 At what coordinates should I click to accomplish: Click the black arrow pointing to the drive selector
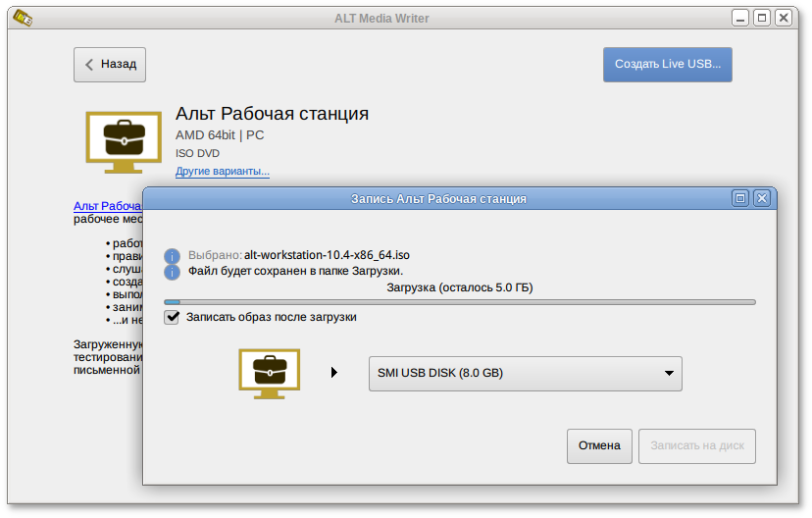pos(334,373)
